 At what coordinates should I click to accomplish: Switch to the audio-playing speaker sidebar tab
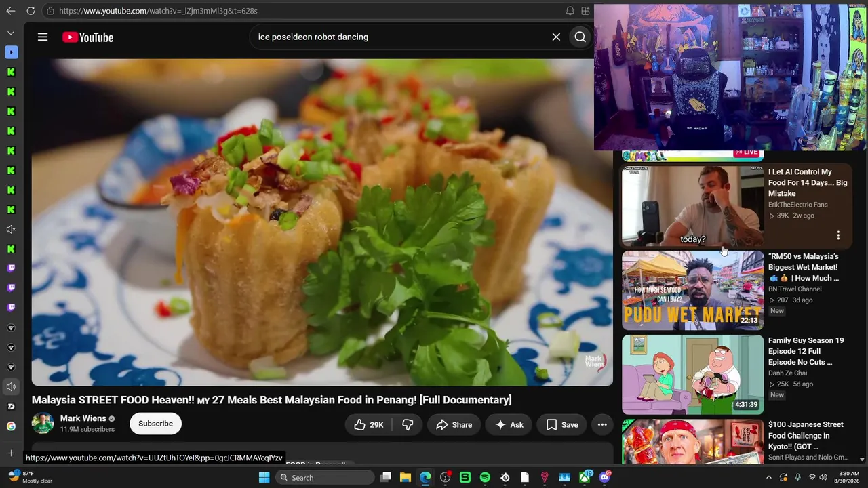pos(11,387)
